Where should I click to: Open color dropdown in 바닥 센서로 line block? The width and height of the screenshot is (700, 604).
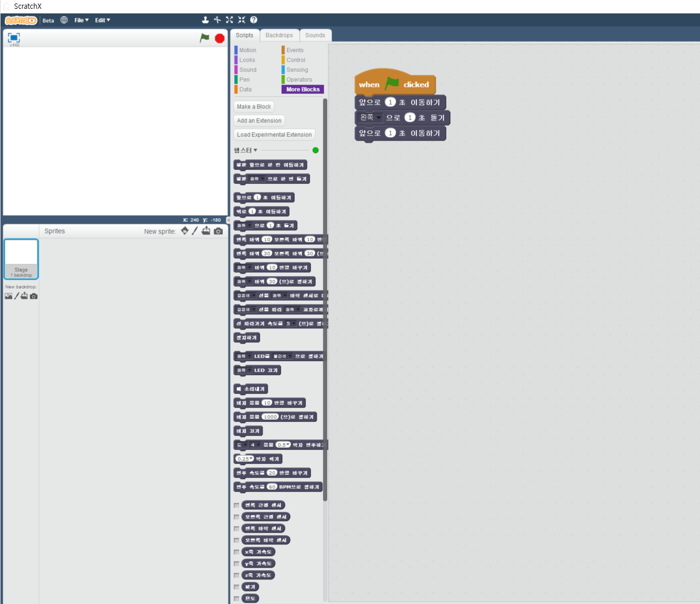pyautogui.click(x=246, y=295)
